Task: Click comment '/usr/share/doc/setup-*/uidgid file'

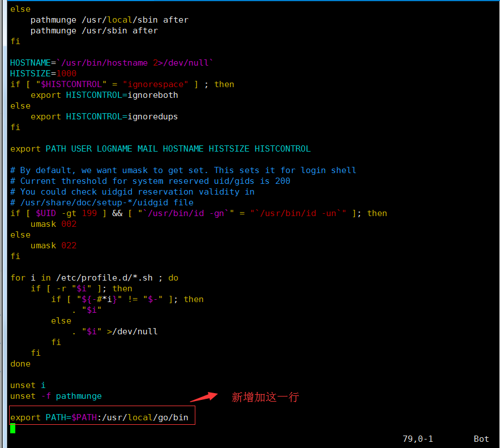Action: point(102,203)
